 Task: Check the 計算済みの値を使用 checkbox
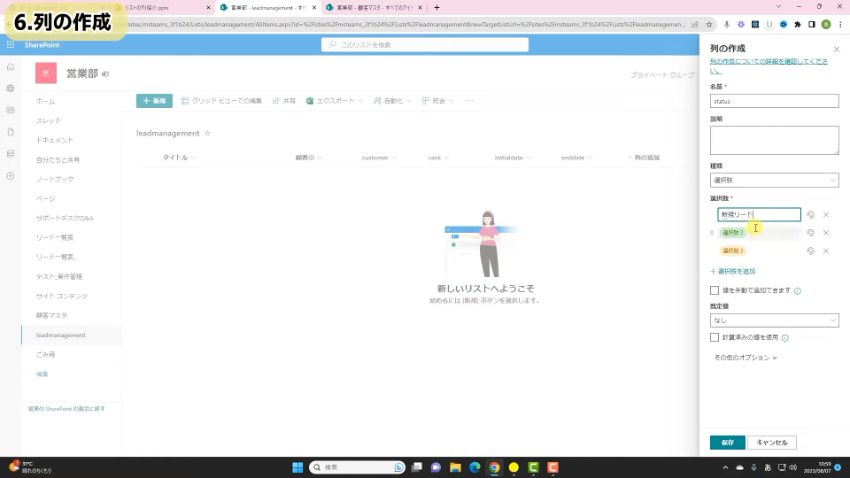point(714,338)
